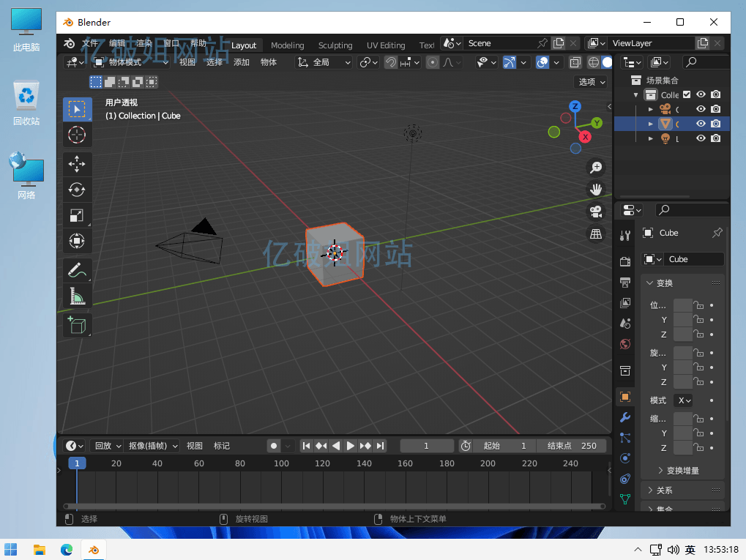Select the Rotate tool
This screenshot has height=560, width=746.
(x=77, y=190)
